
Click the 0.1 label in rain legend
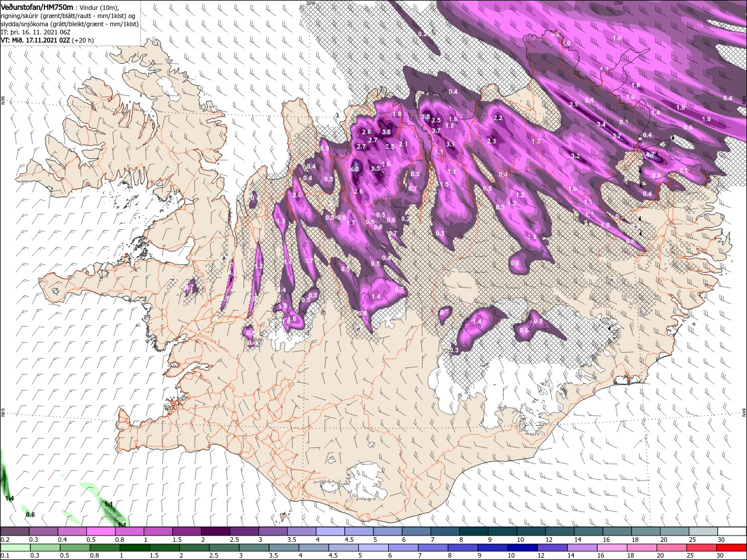click(5, 555)
